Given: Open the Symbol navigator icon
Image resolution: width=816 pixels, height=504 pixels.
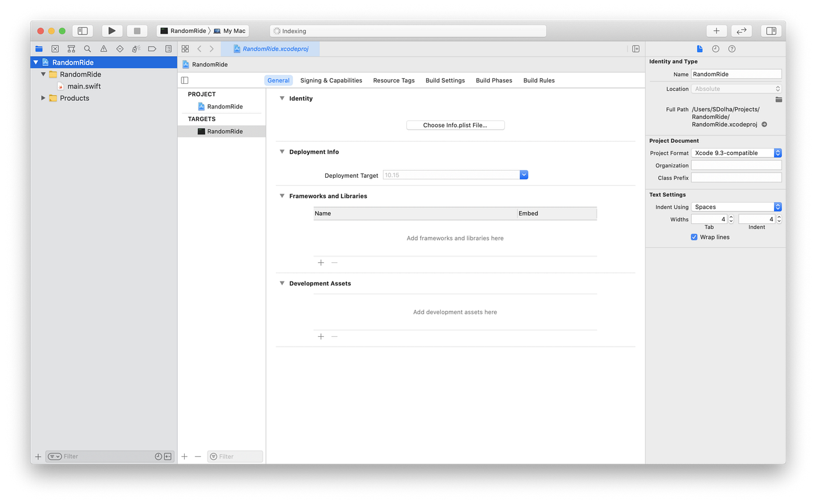Looking at the screenshot, I should coord(71,49).
